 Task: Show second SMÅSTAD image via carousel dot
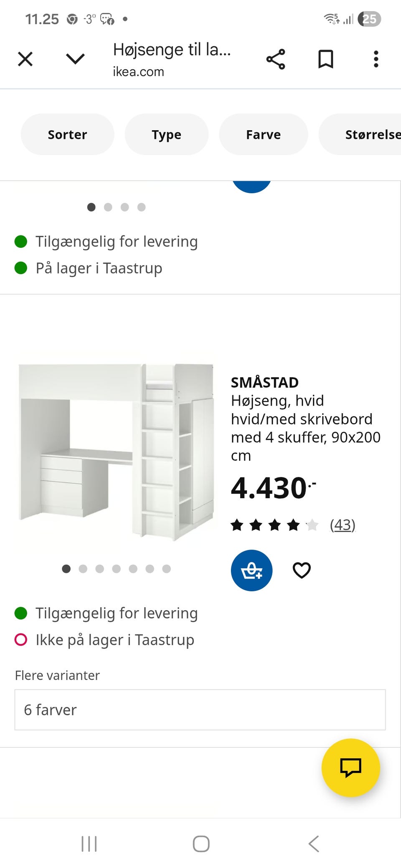[83, 569]
